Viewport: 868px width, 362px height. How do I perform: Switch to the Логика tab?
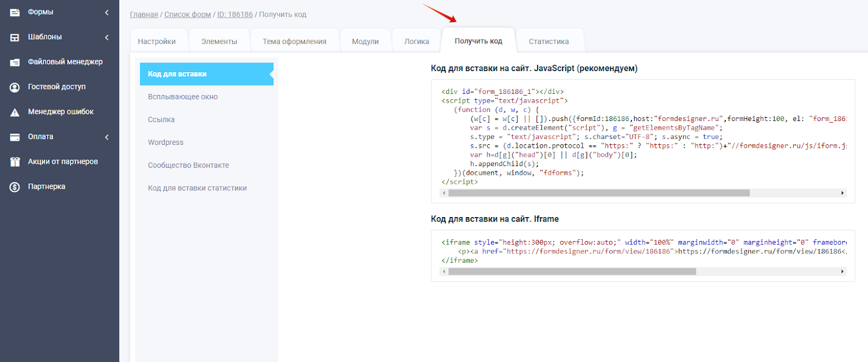point(417,41)
